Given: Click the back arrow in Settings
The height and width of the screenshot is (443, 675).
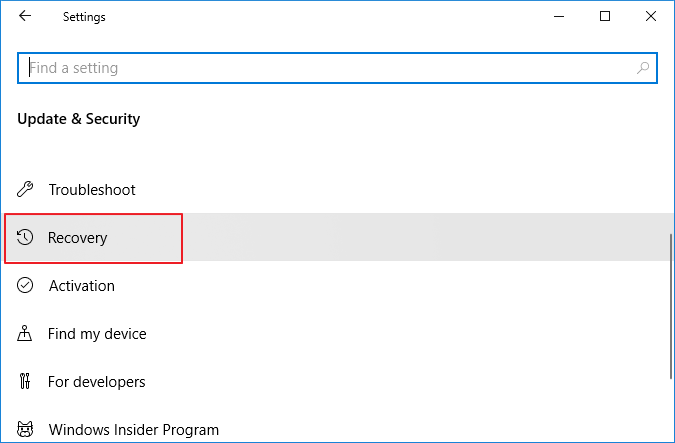Looking at the screenshot, I should pyautogui.click(x=25, y=17).
